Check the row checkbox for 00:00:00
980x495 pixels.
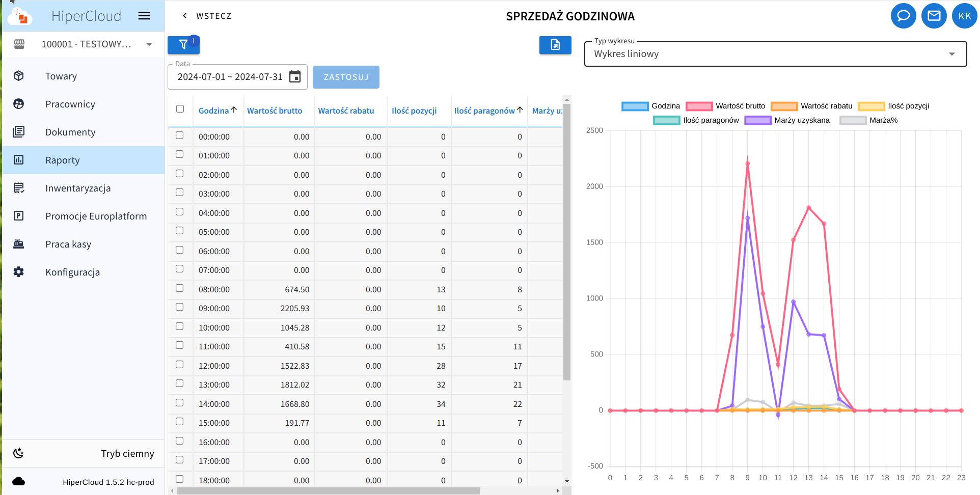[180, 135]
